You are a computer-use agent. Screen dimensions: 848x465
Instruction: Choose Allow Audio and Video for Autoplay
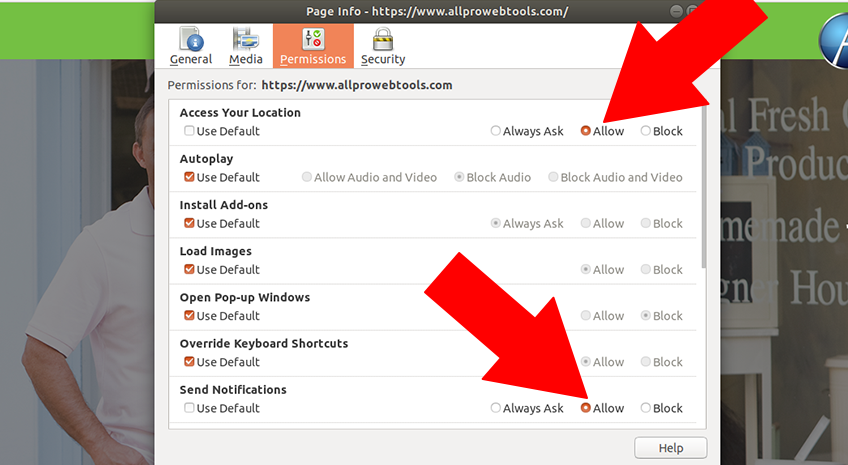(307, 177)
